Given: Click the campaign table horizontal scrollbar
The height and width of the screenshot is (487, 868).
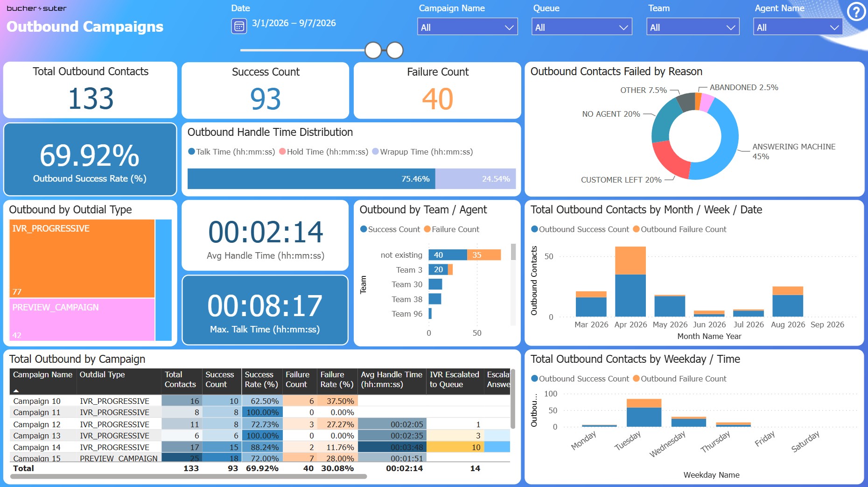Looking at the screenshot, I should [x=189, y=477].
